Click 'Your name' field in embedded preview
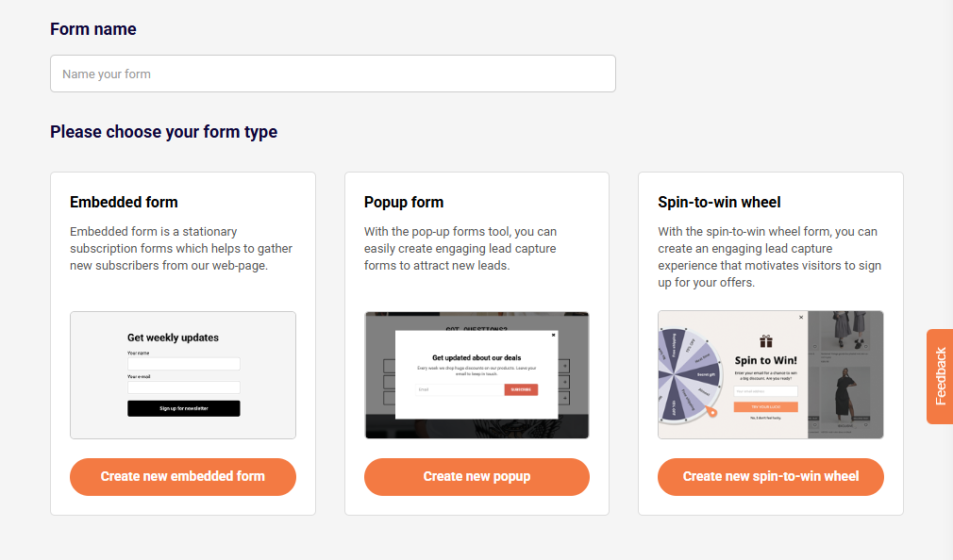Viewport: 953px width, 560px height. coord(183,364)
